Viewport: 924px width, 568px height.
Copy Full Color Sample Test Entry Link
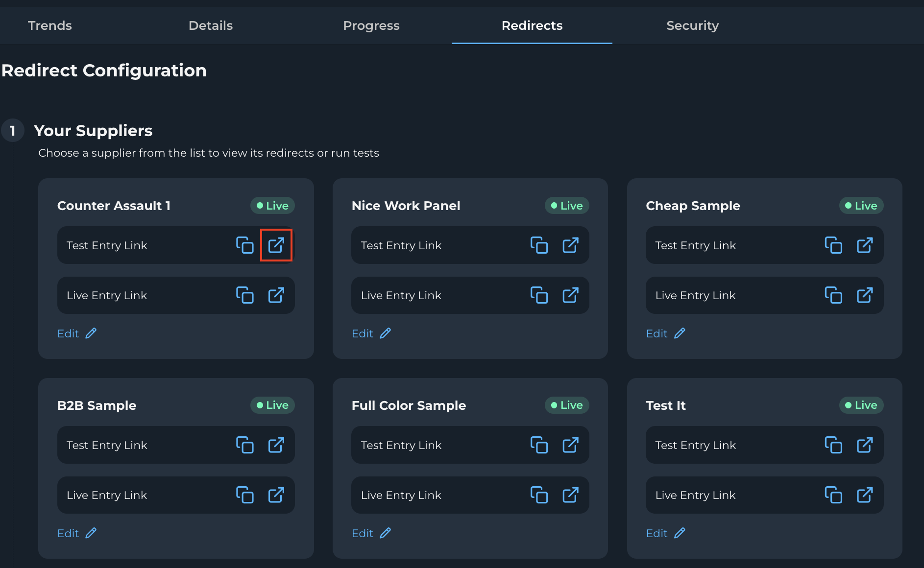coord(539,445)
